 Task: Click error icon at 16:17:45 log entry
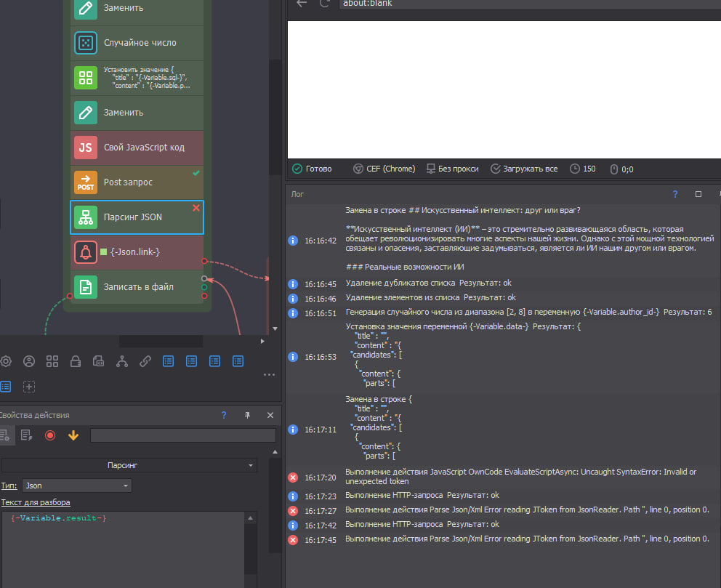pyautogui.click(x=293, y=540)
